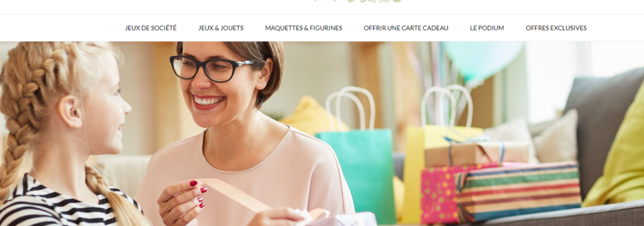Click the pale blue balloon in the background
Screen dimensions: 644x226
pos(482,59)
